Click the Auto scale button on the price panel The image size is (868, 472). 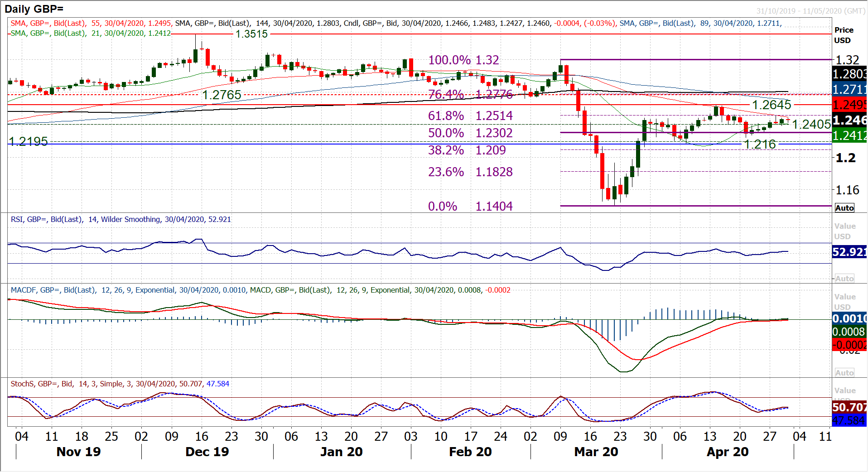844,208
